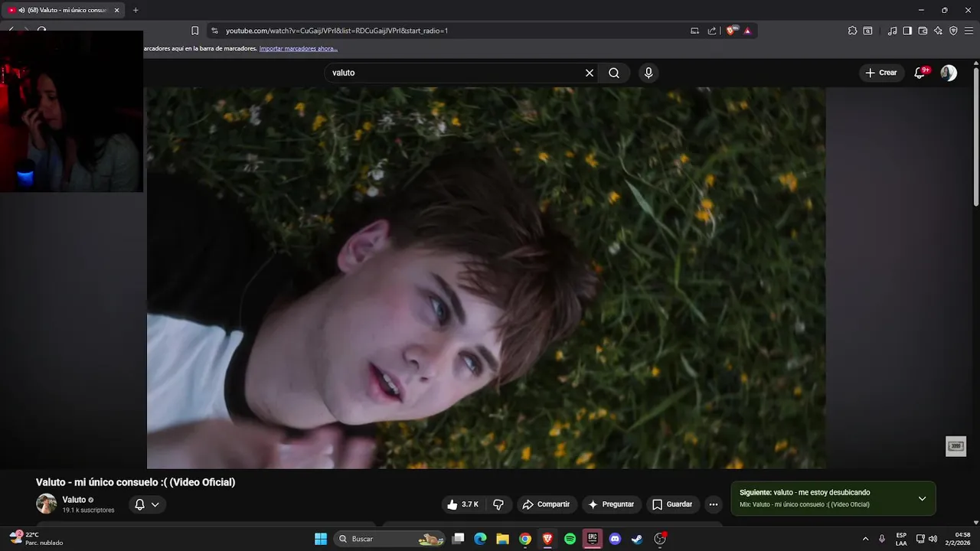The width and height of the screenshot is (980, 551).
Task: Click the YouTube search magnifier button
Action: click(x=614, y=73)
